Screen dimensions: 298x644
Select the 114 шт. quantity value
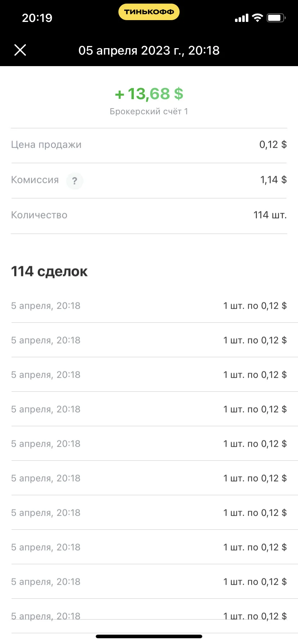270,215
